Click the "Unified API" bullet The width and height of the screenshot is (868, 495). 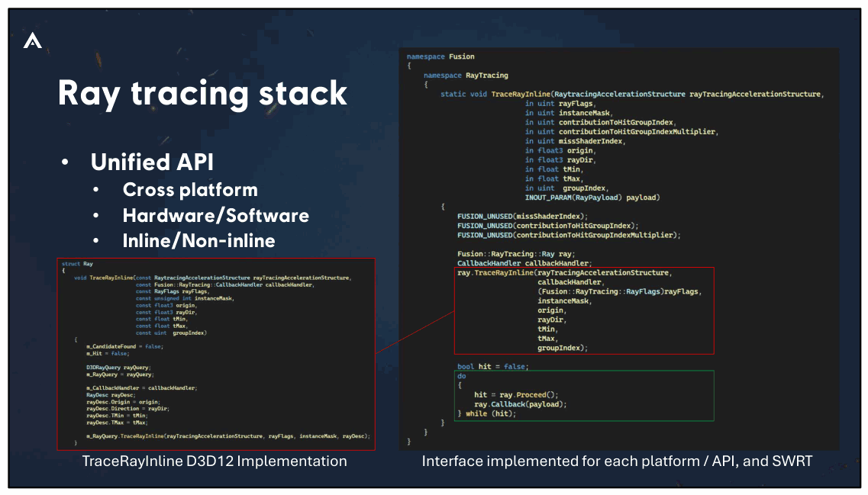coord(152,162)
